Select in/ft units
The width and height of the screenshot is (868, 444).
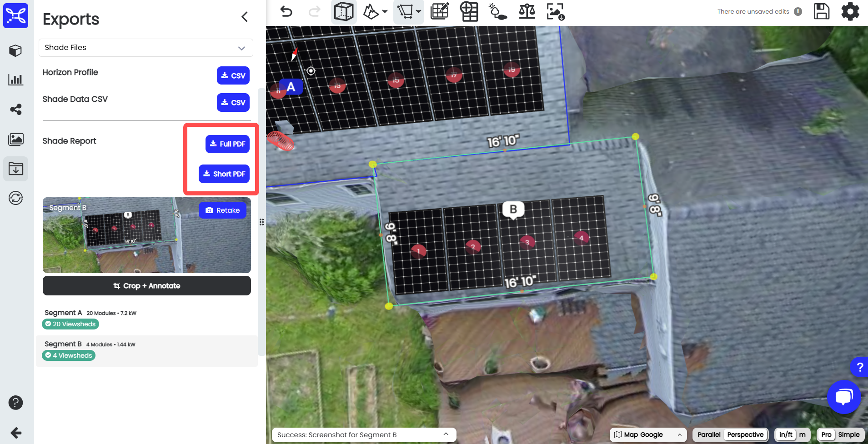click(786, 435)
